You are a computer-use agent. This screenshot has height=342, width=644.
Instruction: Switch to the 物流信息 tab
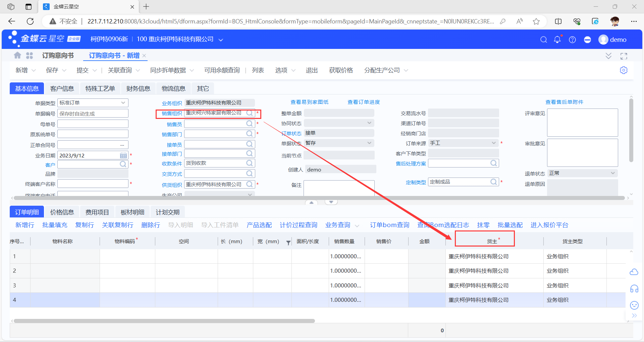173,88
